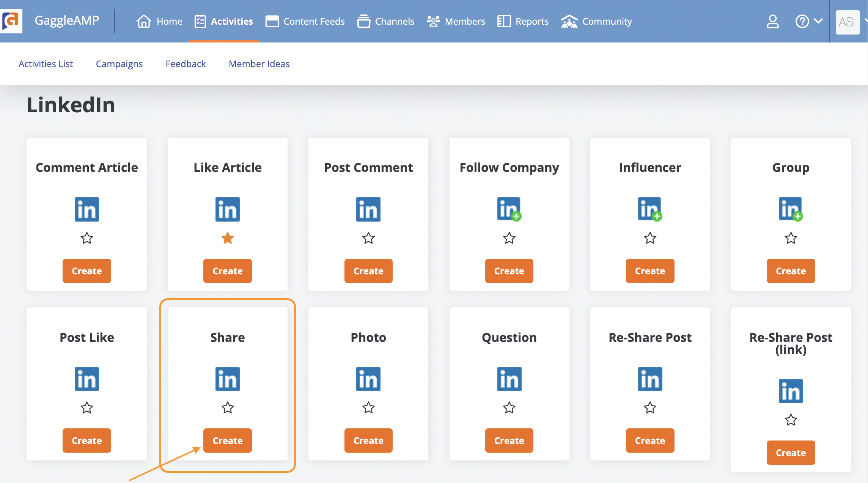Create a Question activity

(x=509, y=441)
